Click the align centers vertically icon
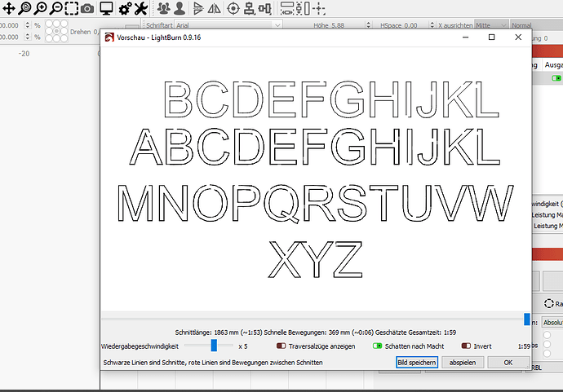563x392 pixels. (x=249, y=8)
